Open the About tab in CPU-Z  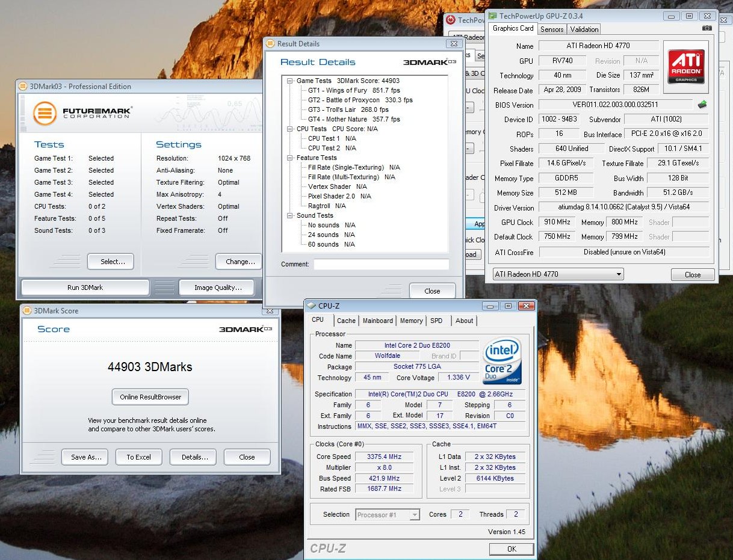(x=464, y=321)
